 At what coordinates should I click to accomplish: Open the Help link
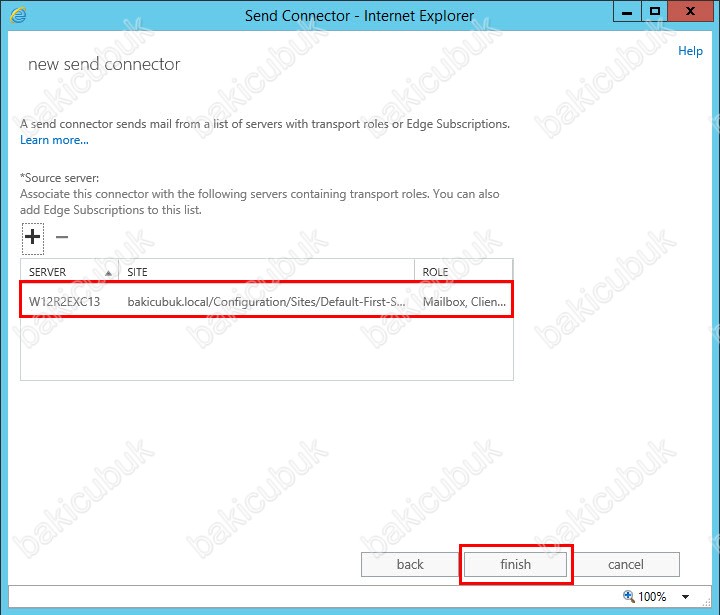tap(690, 51)
